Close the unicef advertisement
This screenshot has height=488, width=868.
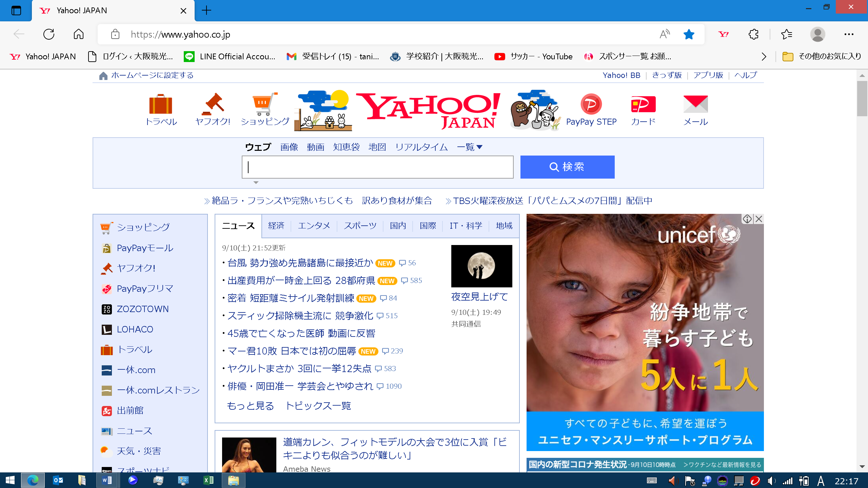pos(759,219)
